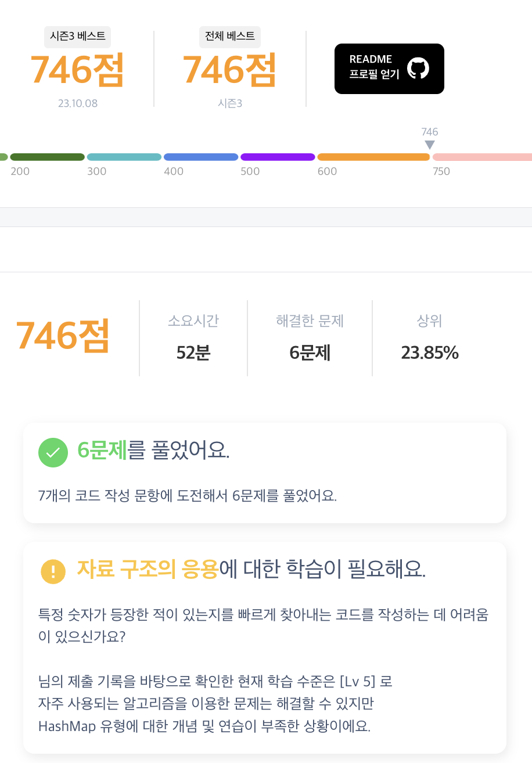The width and height of the screenshot is (532, 763).
Task: Click the yellow exclamation warning icon
Action: (53, 571)
